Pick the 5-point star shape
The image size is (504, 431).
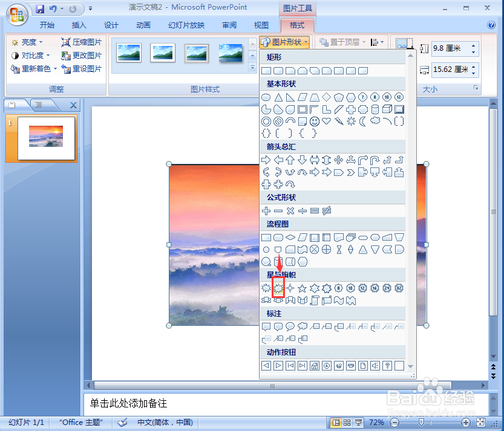[302, 288]
